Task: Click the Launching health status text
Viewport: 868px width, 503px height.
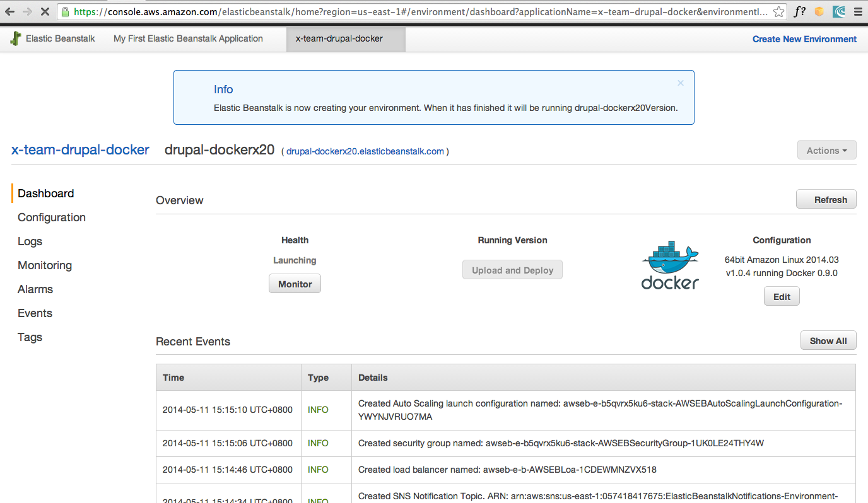Action: (295, 260)
